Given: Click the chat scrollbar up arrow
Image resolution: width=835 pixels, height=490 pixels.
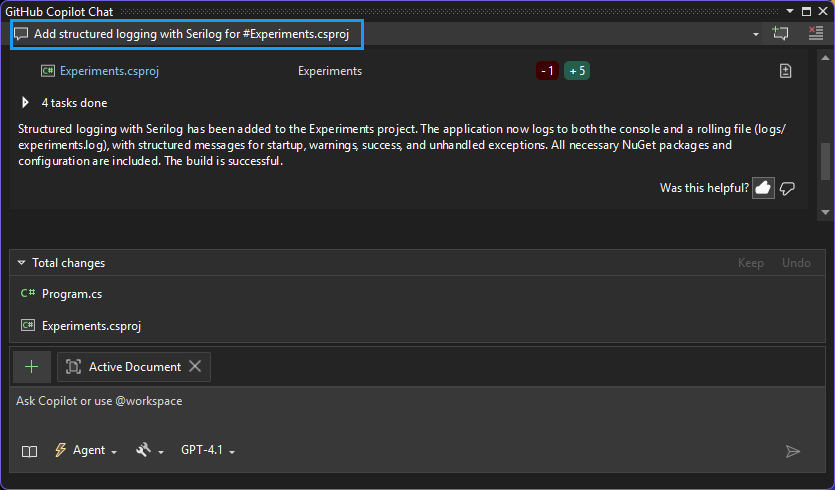Looking at the screenshot, I should pos(825,58).
